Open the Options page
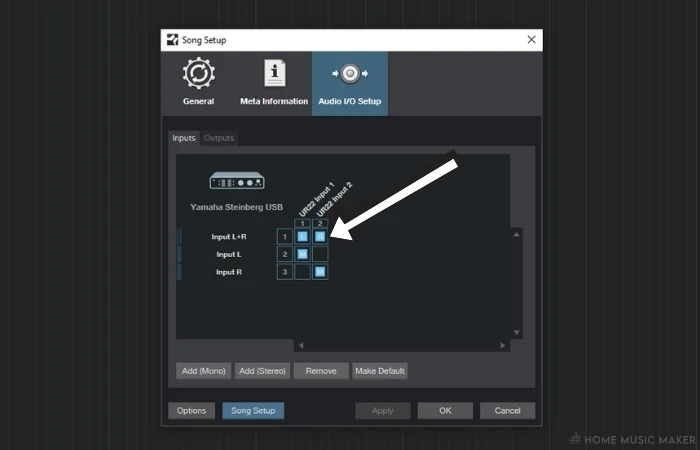Screen dimensions: 700x450 coord(192,411)
